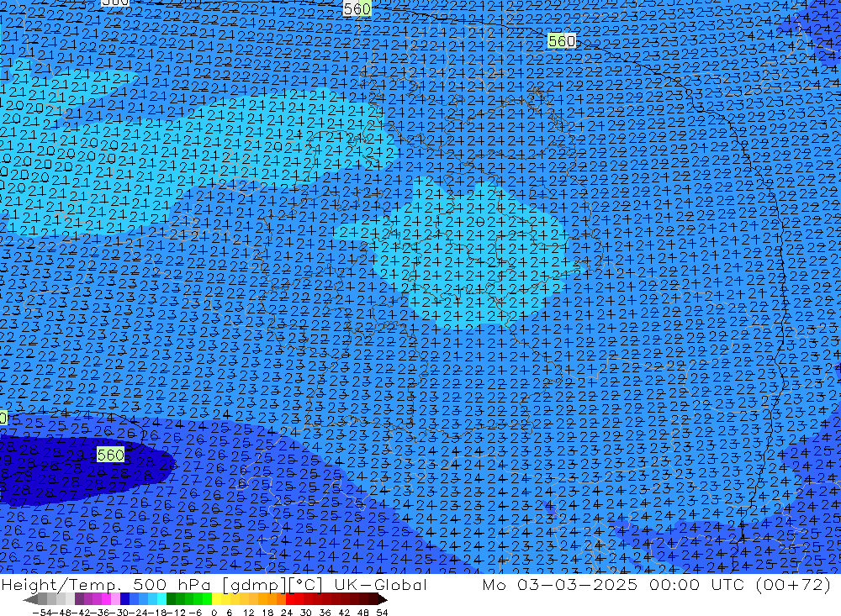Viewport: 841px width, 616px height.
Task: Pick the light pink legend swatch before navy
Action: coord(115,599)
